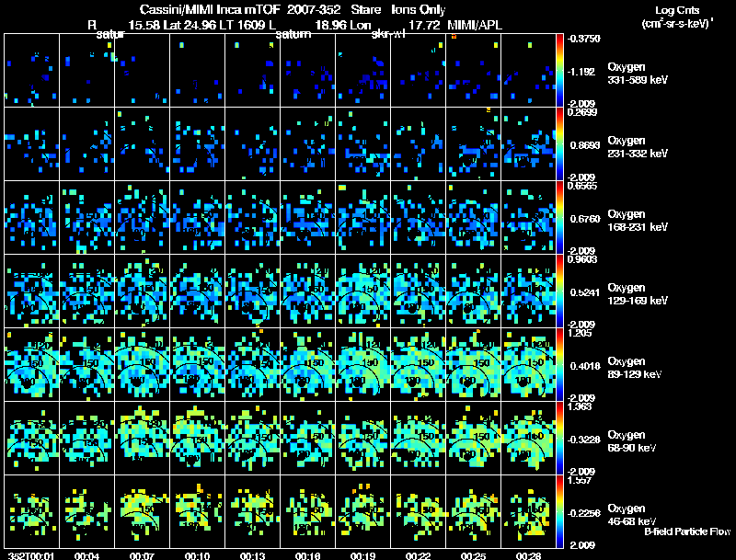
Task: Click the 00:16 time tick label
Action: [307, 555]
